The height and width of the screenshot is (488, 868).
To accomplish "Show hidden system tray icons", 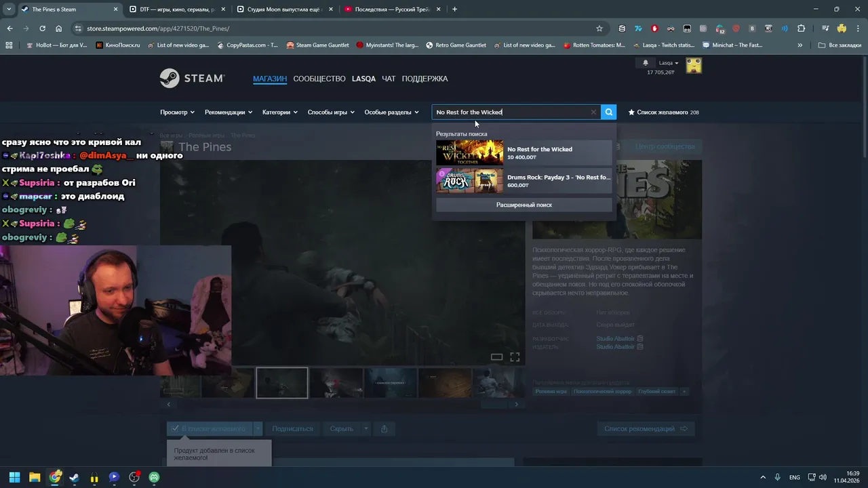I will click(x=763, y=477).
